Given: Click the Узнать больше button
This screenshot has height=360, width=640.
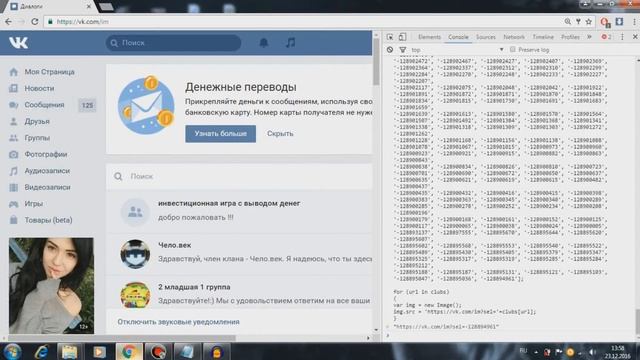Looking at the screenshot, I should [220, 133].
